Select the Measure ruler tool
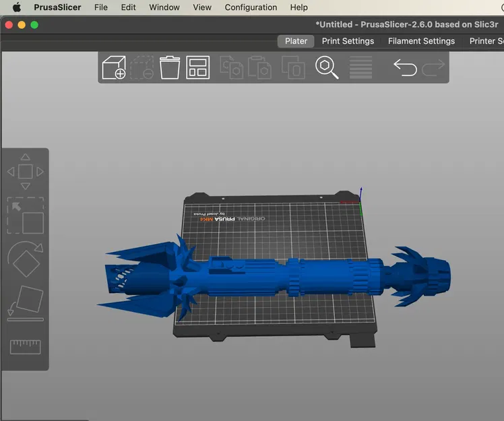The width and height of the screenshot is (504, 421). point(26,347)
